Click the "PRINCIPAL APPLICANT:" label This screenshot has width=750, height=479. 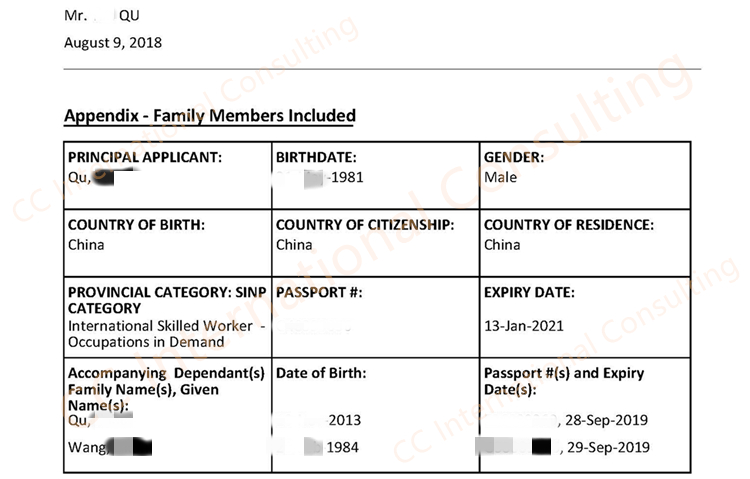click(x=145, y=158)
